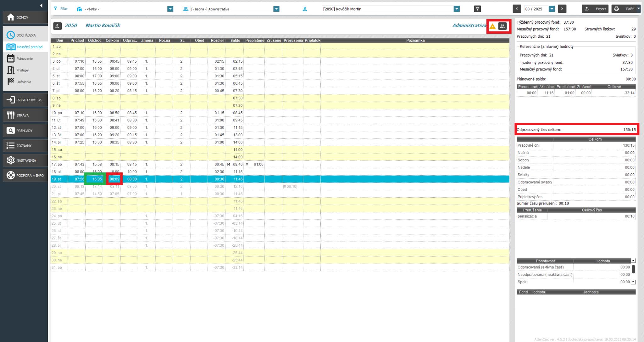Click the Export button
The width and height of the screenshot is (644, 342).
[595, 9]
